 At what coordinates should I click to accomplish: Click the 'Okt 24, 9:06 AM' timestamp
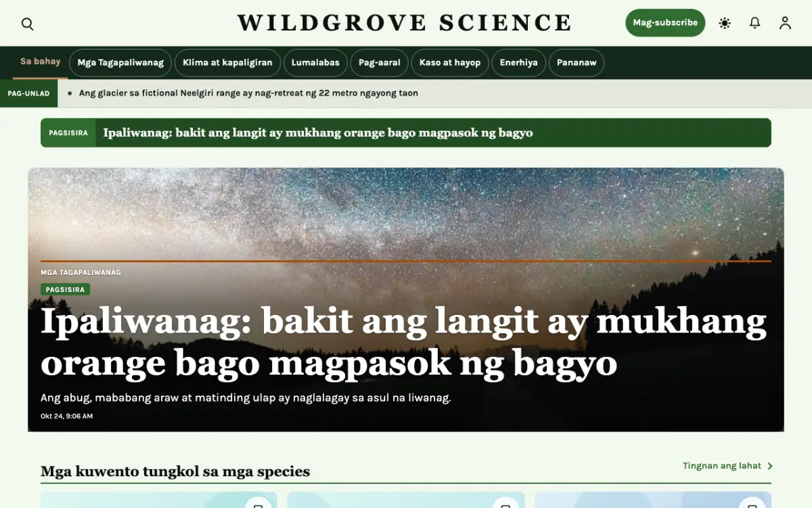(x=66, y=416)
